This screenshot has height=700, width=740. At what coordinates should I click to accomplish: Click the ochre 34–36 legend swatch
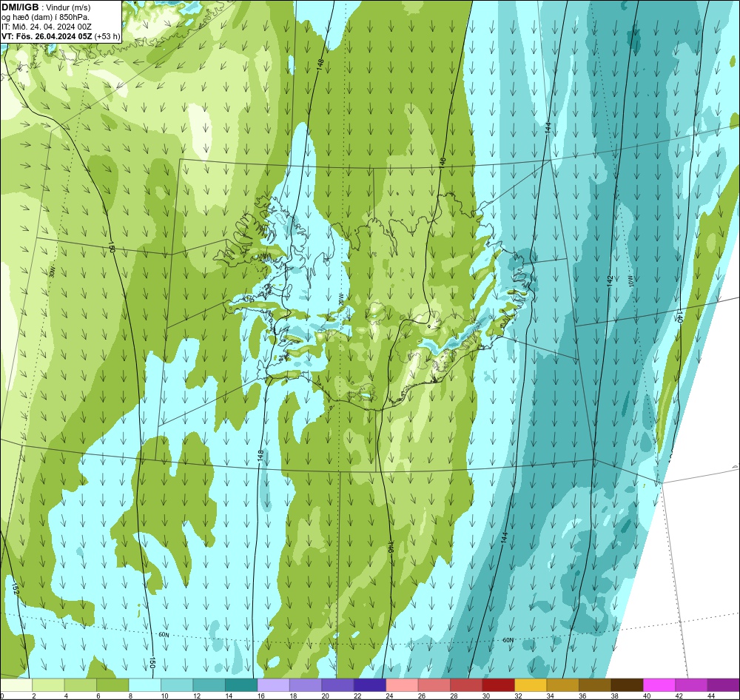pyautogui.click(x=562, y=685)
